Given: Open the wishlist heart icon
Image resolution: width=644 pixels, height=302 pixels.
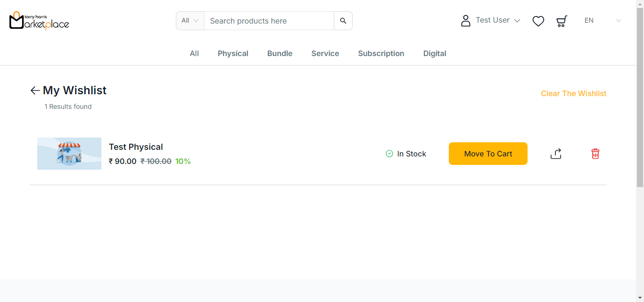Looking at the screenshot, I should (x=538, y=21).
